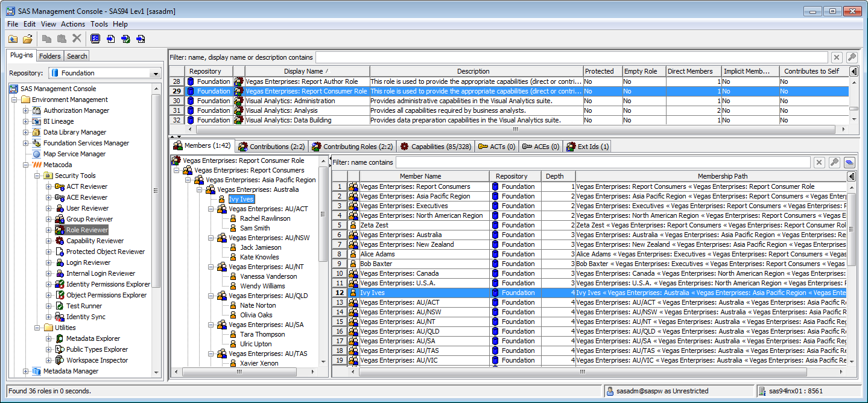Collapse the Metacoda tree node

tap(25, 165)
